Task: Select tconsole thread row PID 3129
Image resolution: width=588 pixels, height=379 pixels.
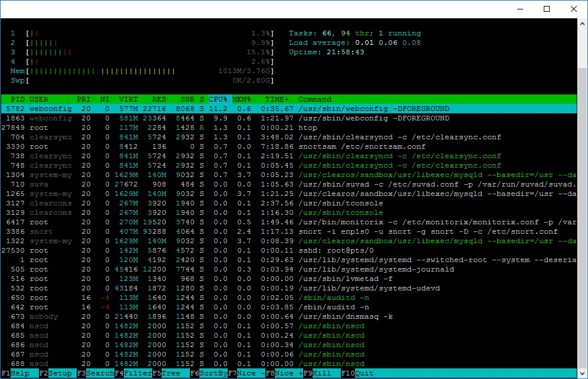Action: 289,213
